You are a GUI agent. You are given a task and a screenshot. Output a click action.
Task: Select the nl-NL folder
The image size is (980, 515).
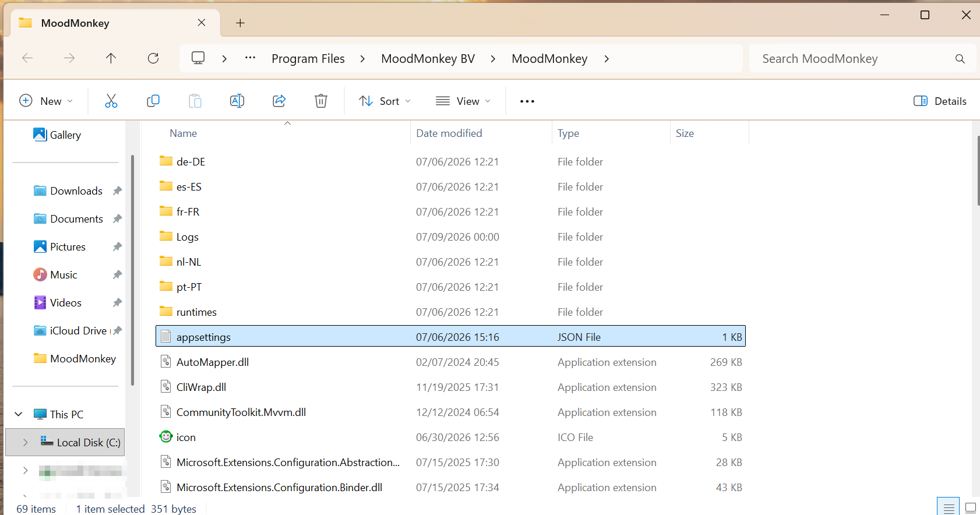pyautogui.click(x=450, y=262)
